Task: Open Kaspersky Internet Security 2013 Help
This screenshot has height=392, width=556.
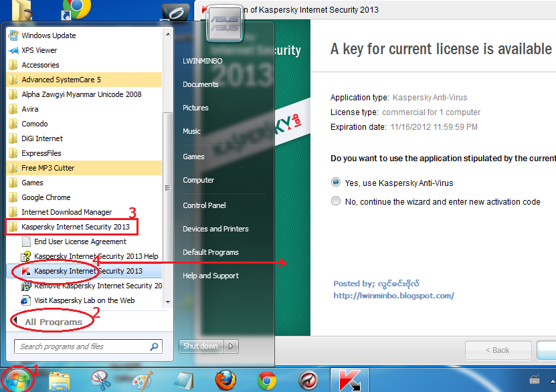Action: point(84,256)
